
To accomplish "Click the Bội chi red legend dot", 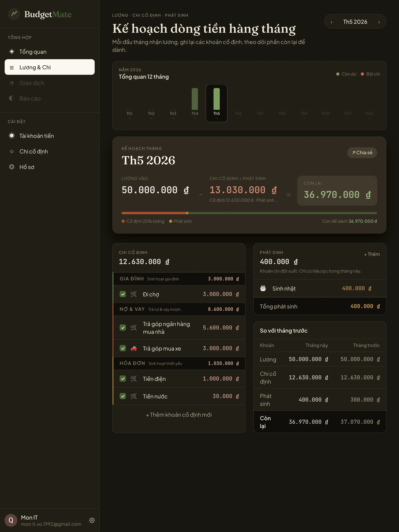I will click(362, 74).
